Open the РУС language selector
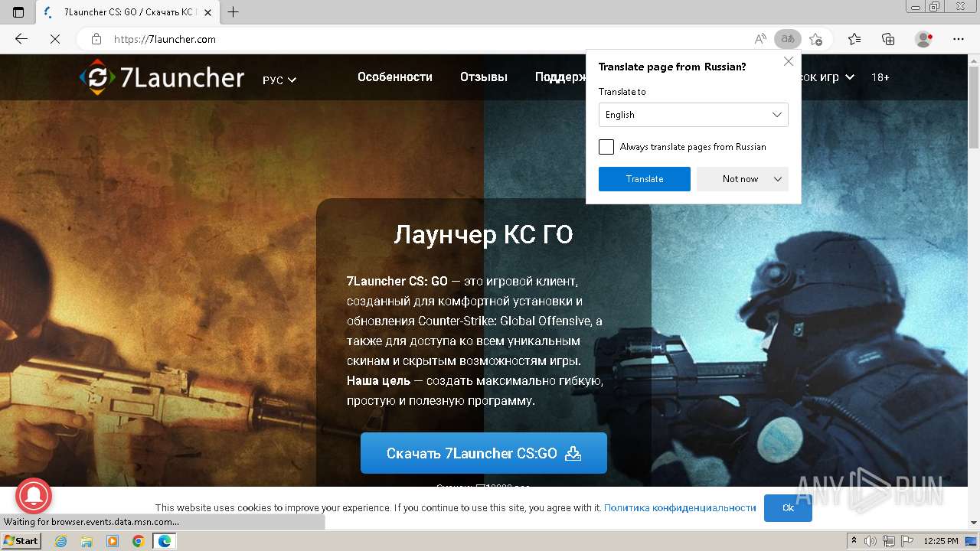This screenshot has height=551, width=980. coord(279,80)
